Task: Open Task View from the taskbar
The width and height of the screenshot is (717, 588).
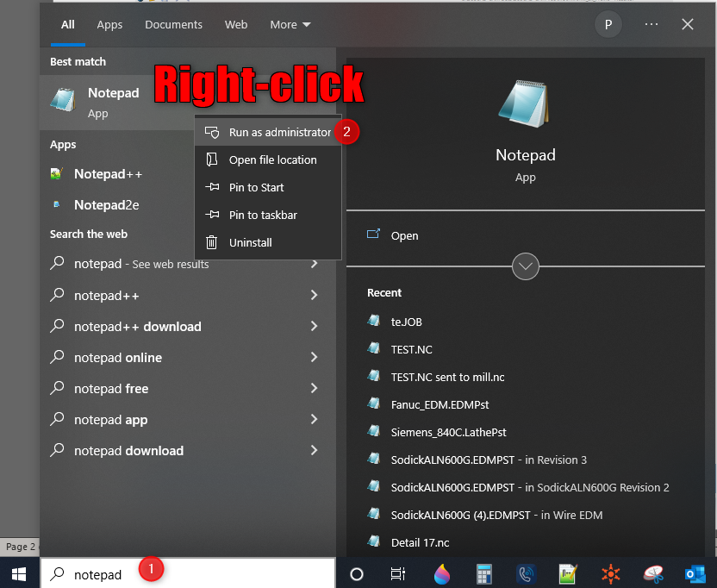Action: [397, 574]
